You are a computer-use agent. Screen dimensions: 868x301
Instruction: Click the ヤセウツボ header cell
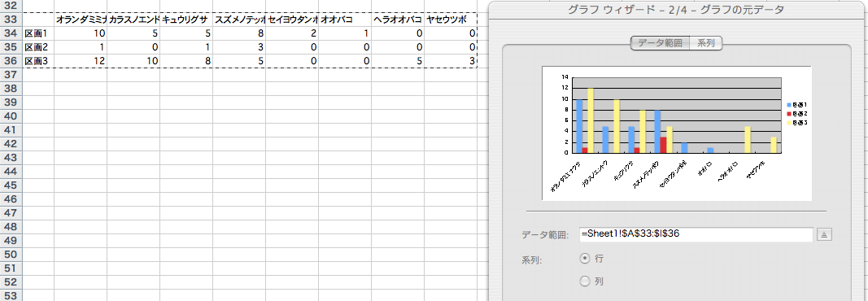pos(451,20)
